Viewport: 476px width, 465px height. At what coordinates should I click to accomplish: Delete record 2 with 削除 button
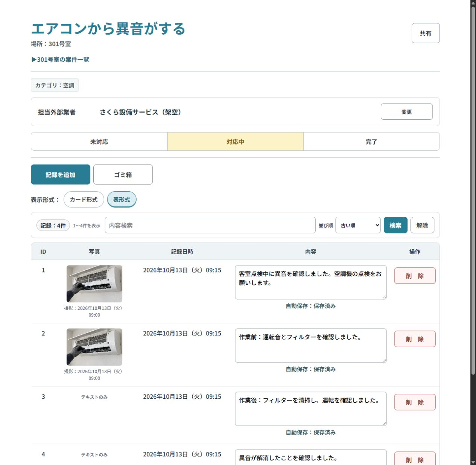coord(415,339)
